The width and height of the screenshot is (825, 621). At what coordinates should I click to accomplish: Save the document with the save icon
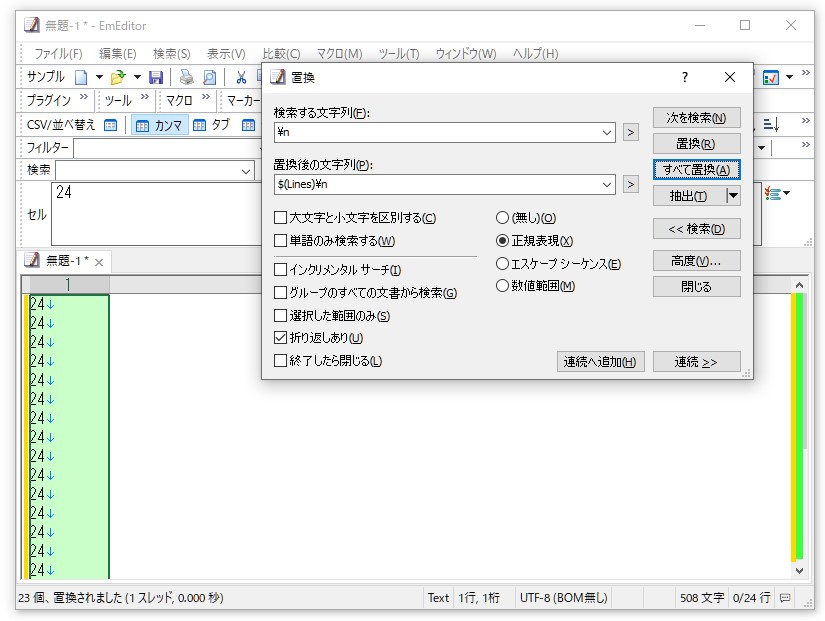click(157, 77)
